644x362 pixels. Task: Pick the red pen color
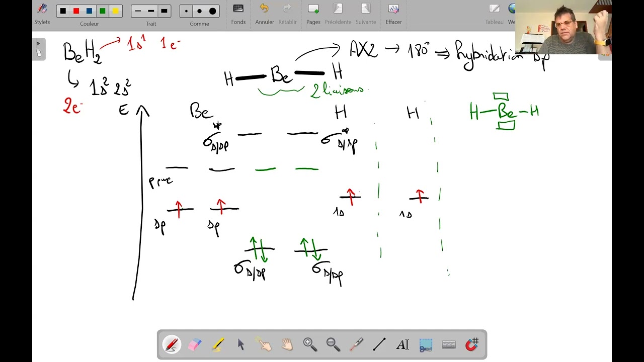point(76,11)
